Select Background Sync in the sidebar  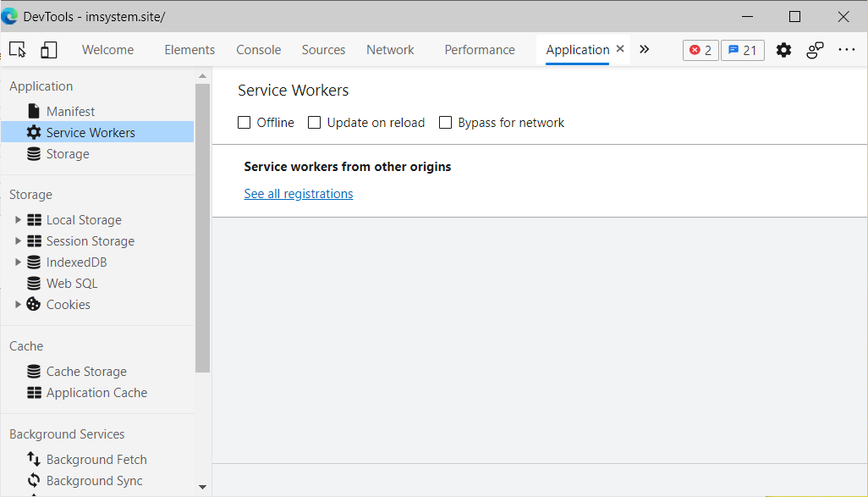[x=95, y=480]
